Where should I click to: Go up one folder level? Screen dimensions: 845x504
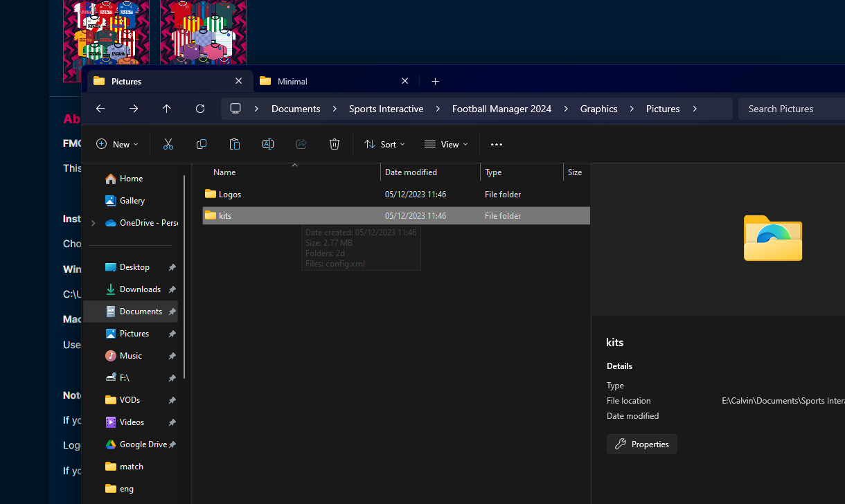pos(167,109)
